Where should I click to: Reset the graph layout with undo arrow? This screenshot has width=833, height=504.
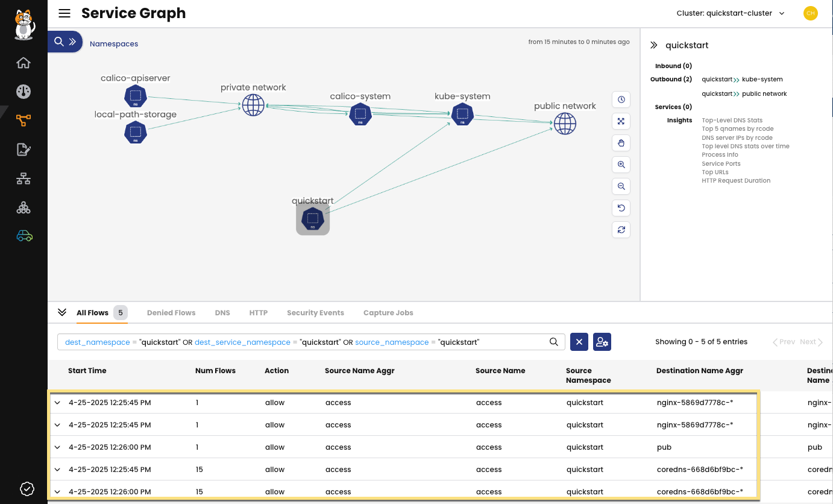621,207
